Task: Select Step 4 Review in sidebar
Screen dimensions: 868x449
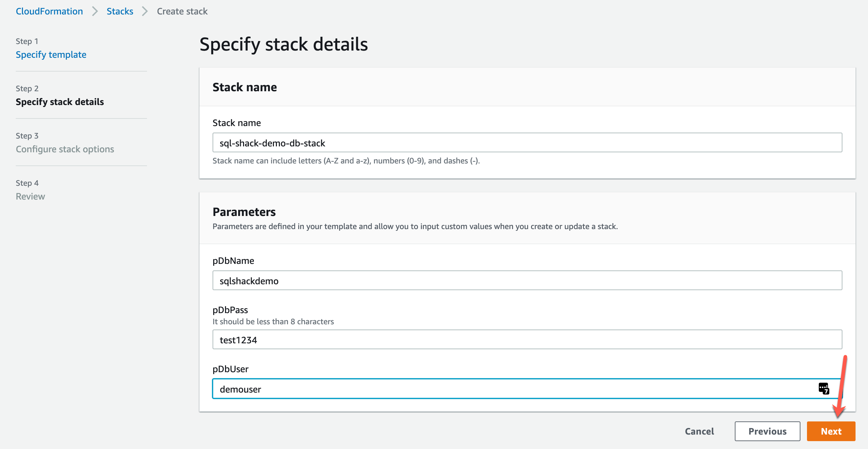Action: 30,196
